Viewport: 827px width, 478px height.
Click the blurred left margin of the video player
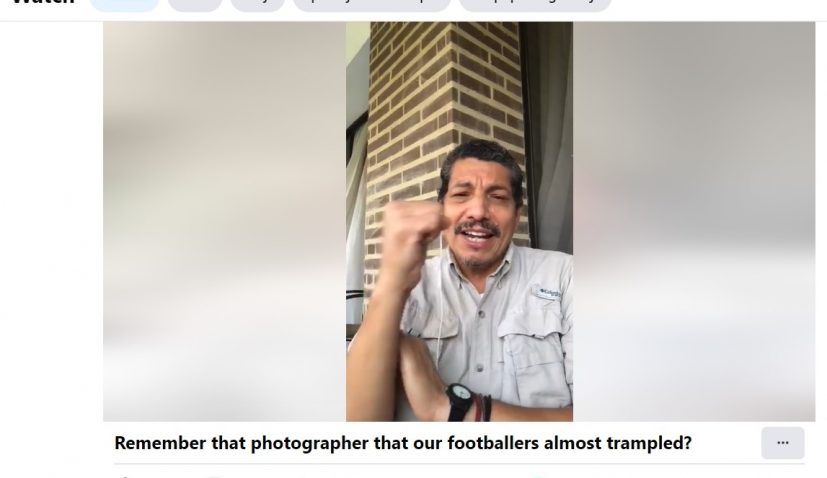point(224,222)
